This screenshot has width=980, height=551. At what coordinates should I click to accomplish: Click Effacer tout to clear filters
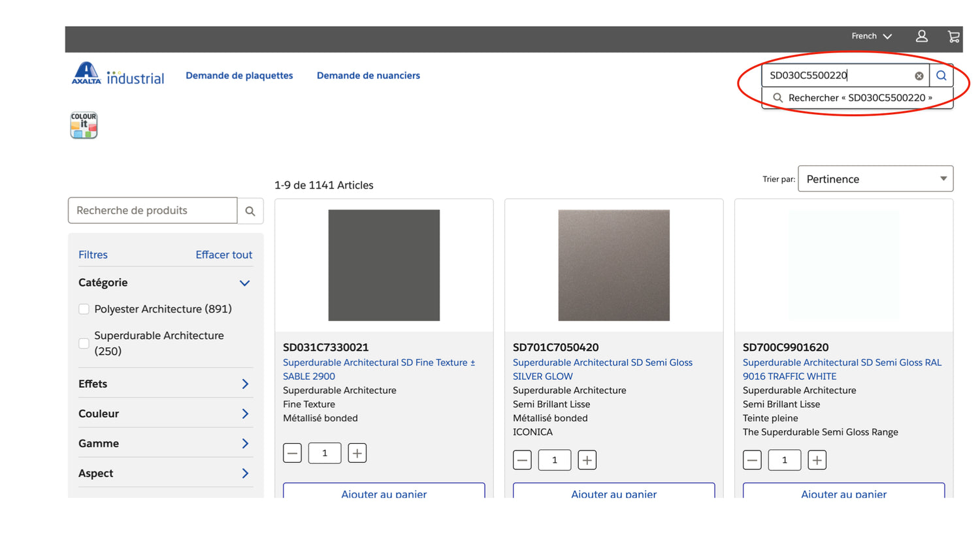click(x=223, y=255)
